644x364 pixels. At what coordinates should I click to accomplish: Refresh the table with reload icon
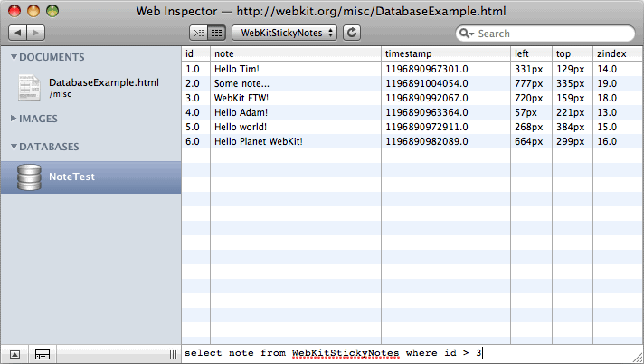pyautogui.click(x=352, y=33)
